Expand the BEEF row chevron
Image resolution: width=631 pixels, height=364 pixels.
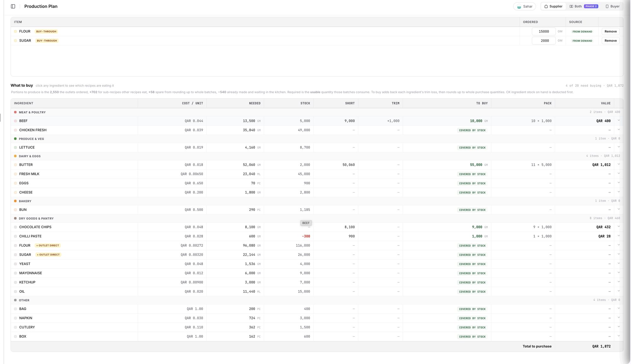619,120
